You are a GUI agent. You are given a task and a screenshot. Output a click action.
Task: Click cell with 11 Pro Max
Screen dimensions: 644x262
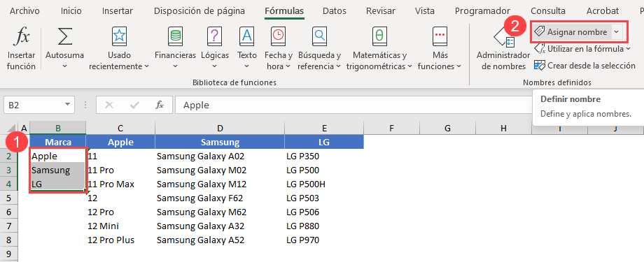[x=120, y=184]
